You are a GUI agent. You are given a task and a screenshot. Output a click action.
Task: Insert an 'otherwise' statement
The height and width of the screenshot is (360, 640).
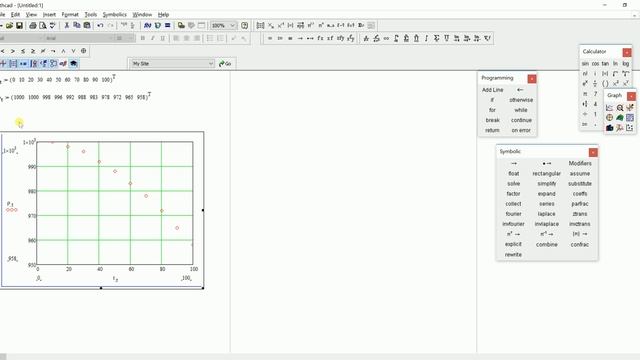pos(521,100)
